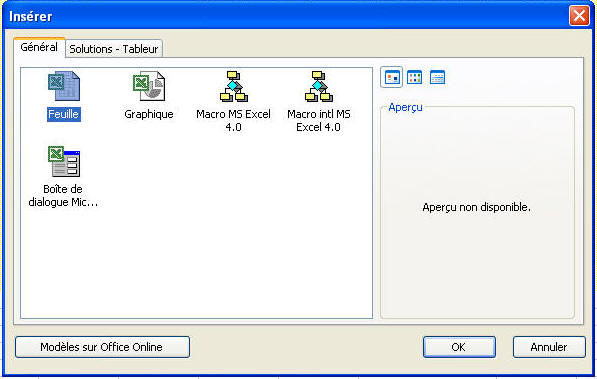Select the Feuille worksheet icon
The height and width of the screenshot is (379, 597).
click(64, 86)
